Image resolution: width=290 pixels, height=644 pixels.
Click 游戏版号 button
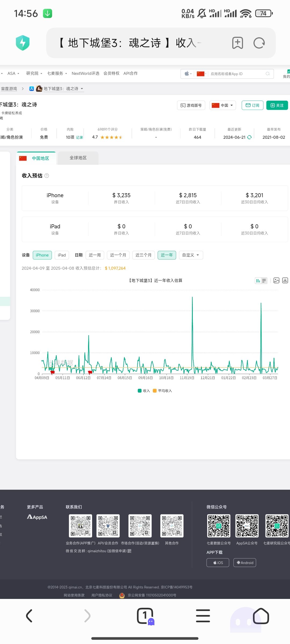[191, 105]
